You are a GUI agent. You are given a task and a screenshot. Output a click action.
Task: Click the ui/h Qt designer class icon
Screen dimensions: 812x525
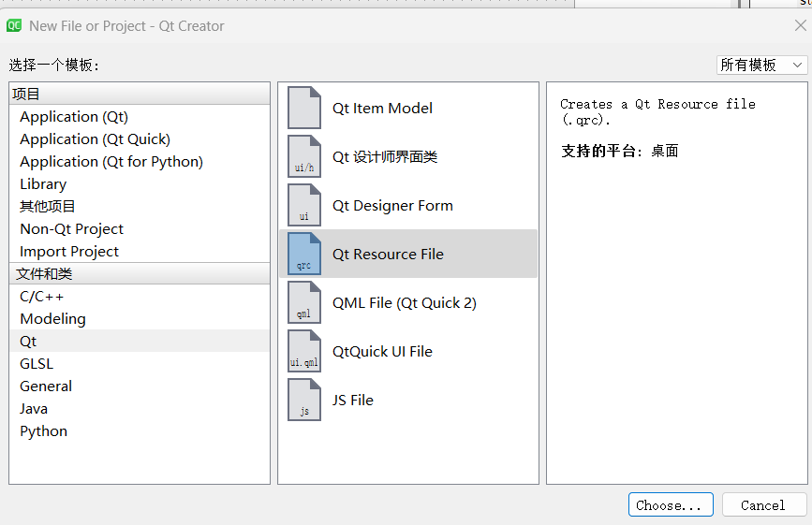pos(304,156)
